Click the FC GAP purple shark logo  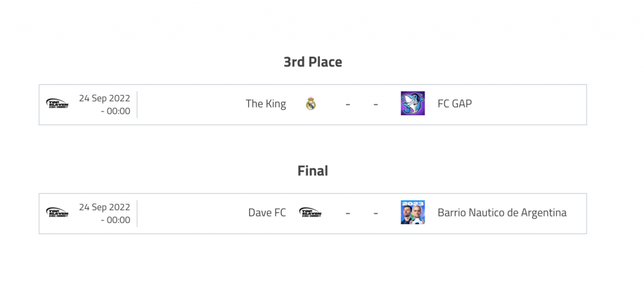click(x=413, y=104)
